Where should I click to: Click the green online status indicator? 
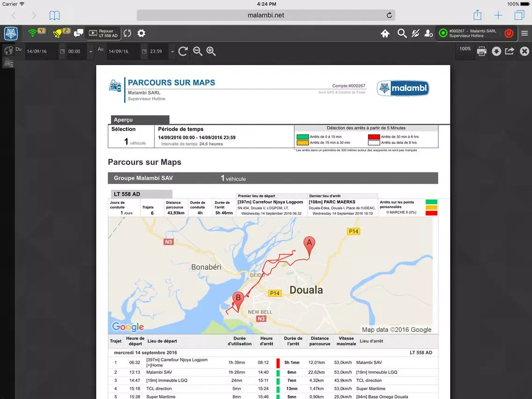coord(443,33)
